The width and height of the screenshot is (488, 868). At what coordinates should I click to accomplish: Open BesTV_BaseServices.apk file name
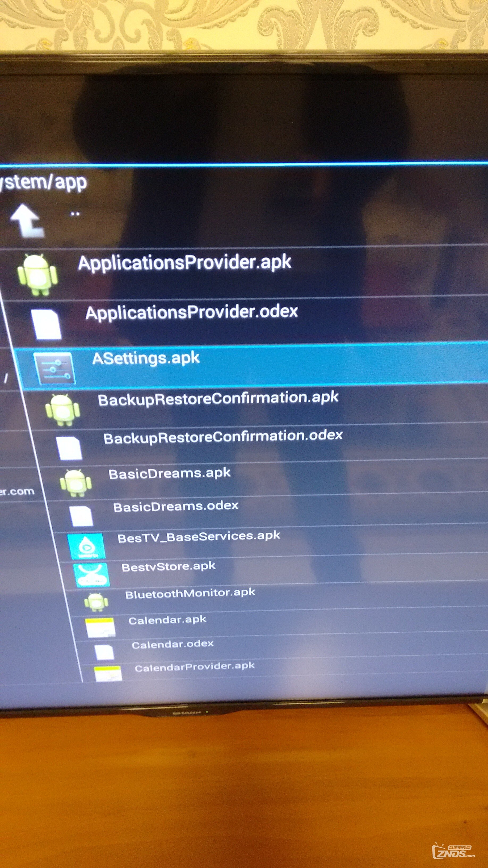click(x=199, y=536)
